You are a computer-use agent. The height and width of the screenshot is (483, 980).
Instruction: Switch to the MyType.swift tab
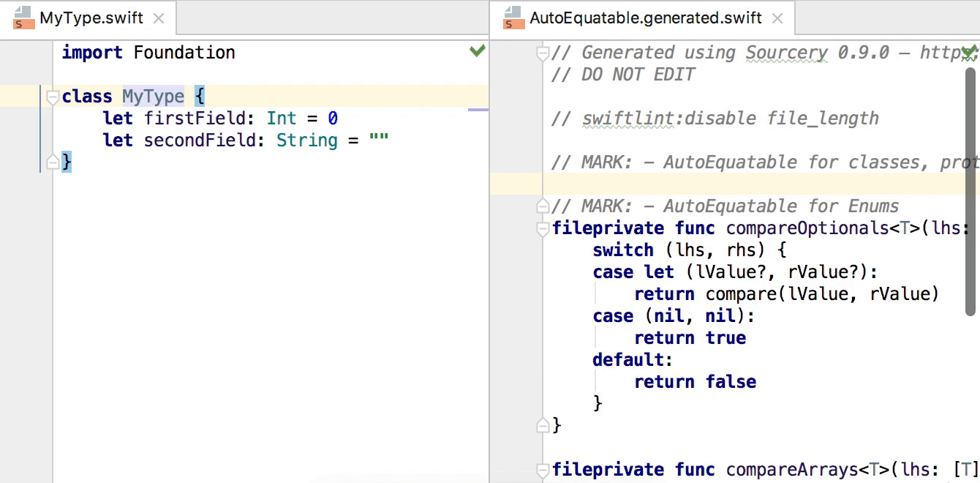click(88, 18)
